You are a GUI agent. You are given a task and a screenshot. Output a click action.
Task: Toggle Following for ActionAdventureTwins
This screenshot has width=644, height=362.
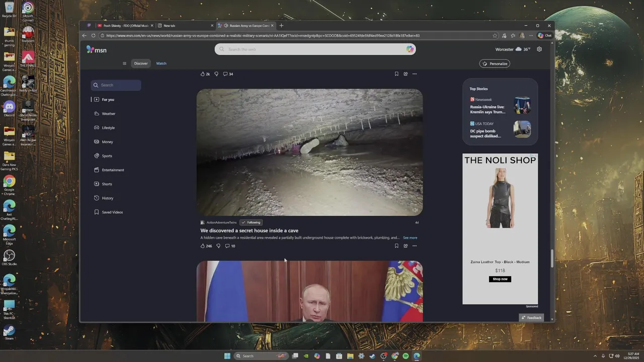point(251,222)
